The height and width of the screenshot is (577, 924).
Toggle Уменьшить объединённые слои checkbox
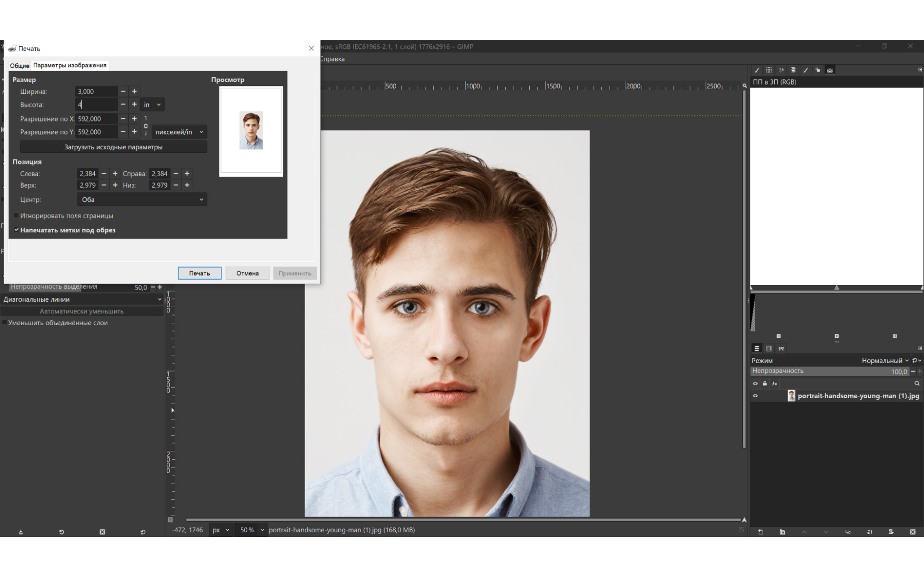pyautogui.click(x=5, y=323)
